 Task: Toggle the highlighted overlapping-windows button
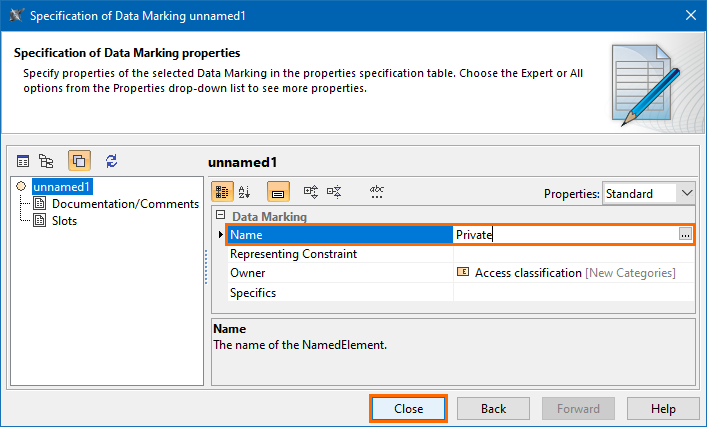pyautogui.click(x=79, y=161)
